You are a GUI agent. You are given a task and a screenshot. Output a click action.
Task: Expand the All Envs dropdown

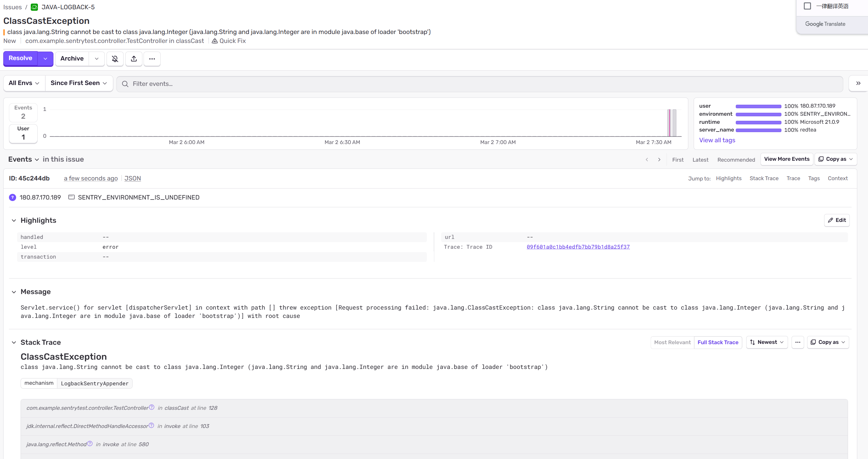click(x=24, y=83)
